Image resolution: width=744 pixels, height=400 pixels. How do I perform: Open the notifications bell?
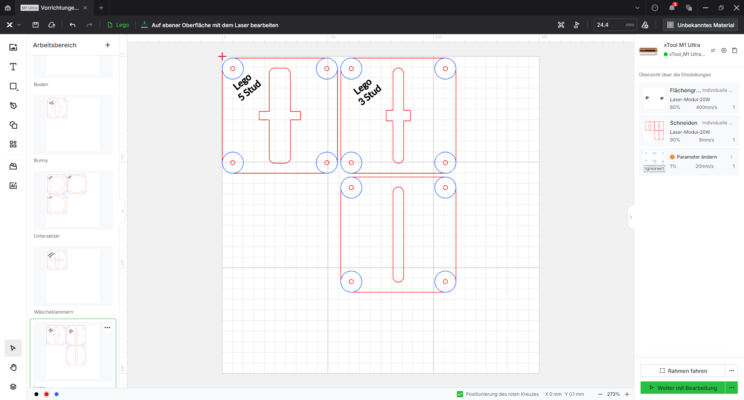pos(672,8)
